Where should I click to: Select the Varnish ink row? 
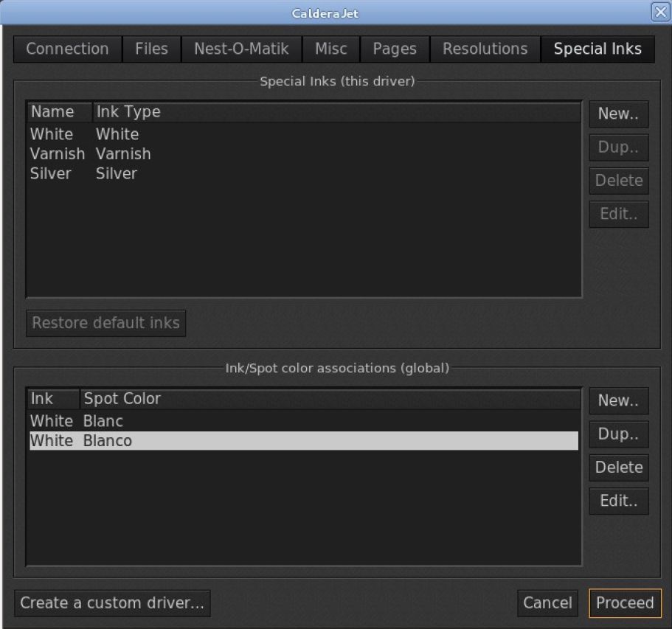pos(303,154)
